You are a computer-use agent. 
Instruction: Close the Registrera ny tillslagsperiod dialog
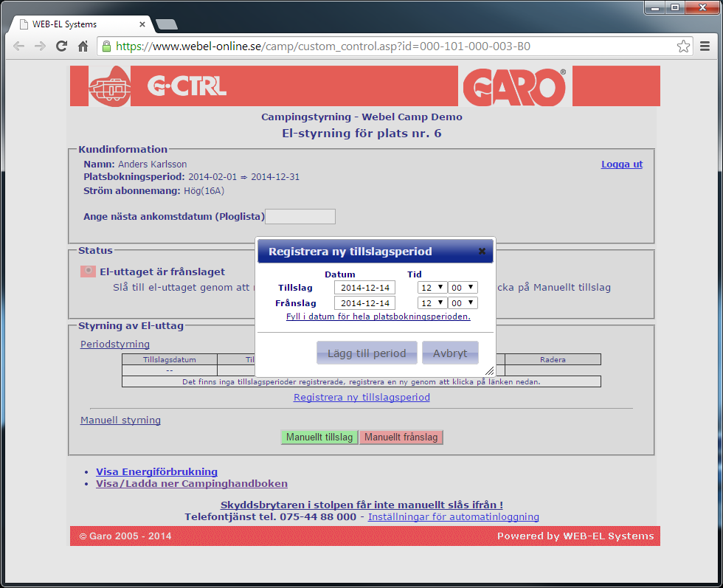(x=482, y=252)
